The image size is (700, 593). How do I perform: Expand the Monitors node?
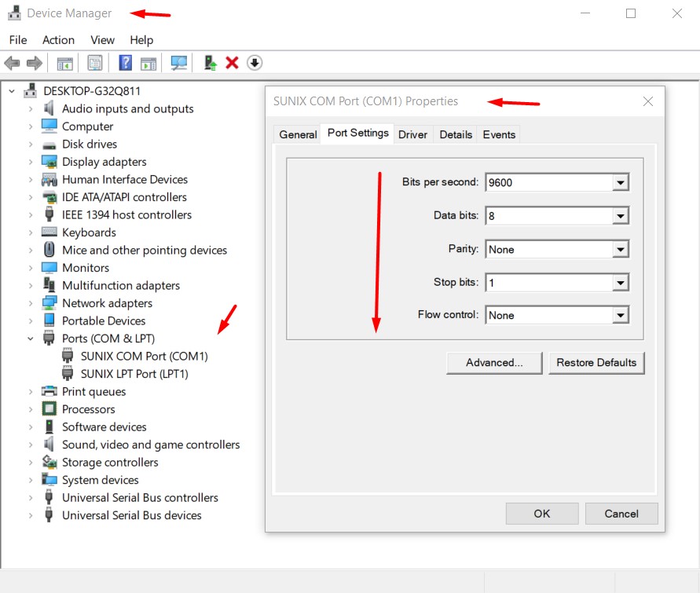(x=31, y=268)
